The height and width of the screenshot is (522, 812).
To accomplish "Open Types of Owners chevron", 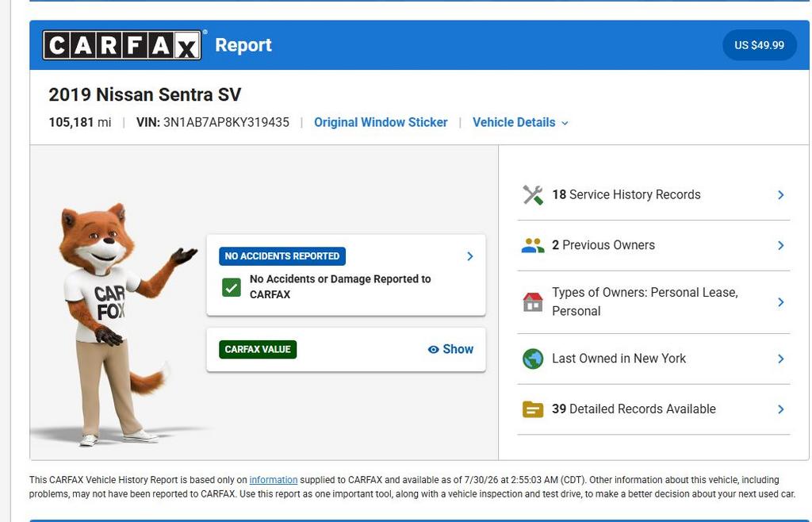I will tap(780, 302).
